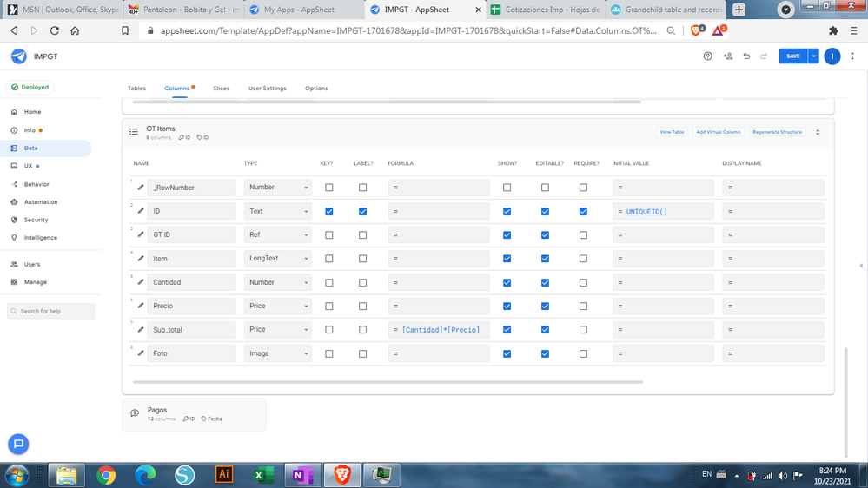The image size is (868, 488).
Task: Open the three-dot more menu in the AppSheet header
Action: coord(852,56)
